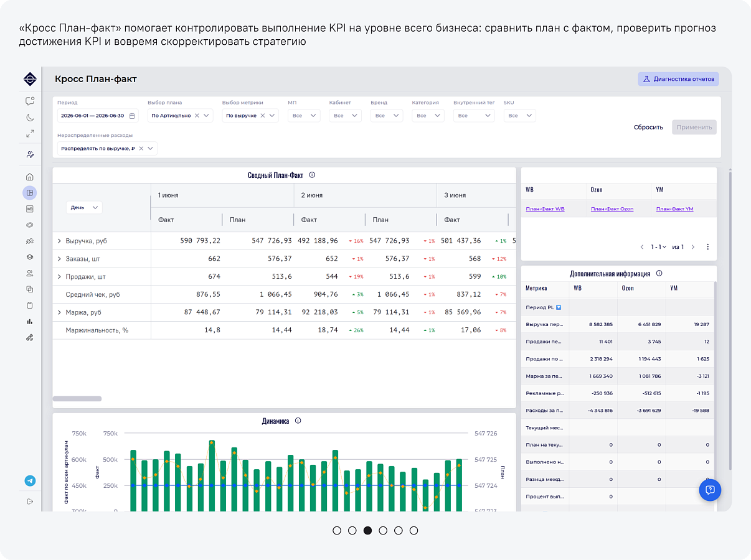This screenshot has height=560, width=751.
Task: Open the three-dot menu in marketplace links panel
Action: (x=708, y=247)
